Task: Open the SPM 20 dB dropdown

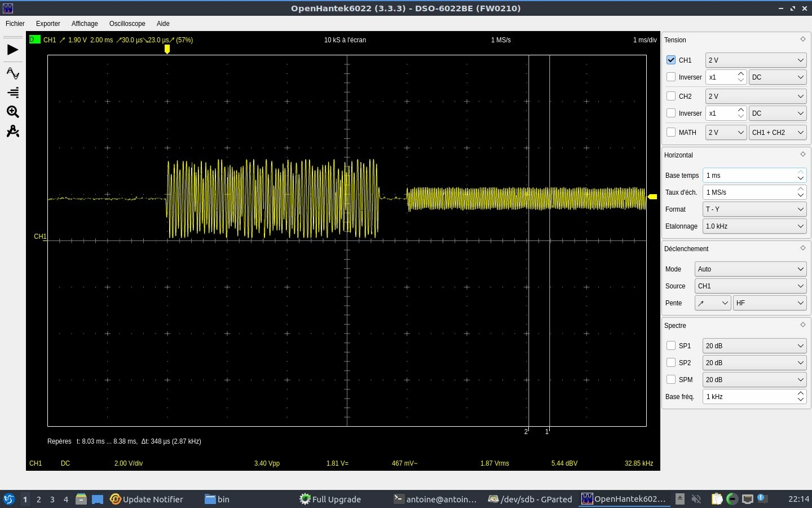Action: click(x=754, y=379)
